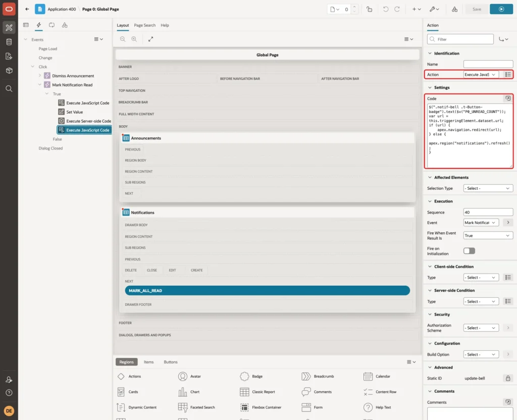Open the Selection Type dropdown
The height and width of the screenshot is (420, 517).
tap(488, 188)
